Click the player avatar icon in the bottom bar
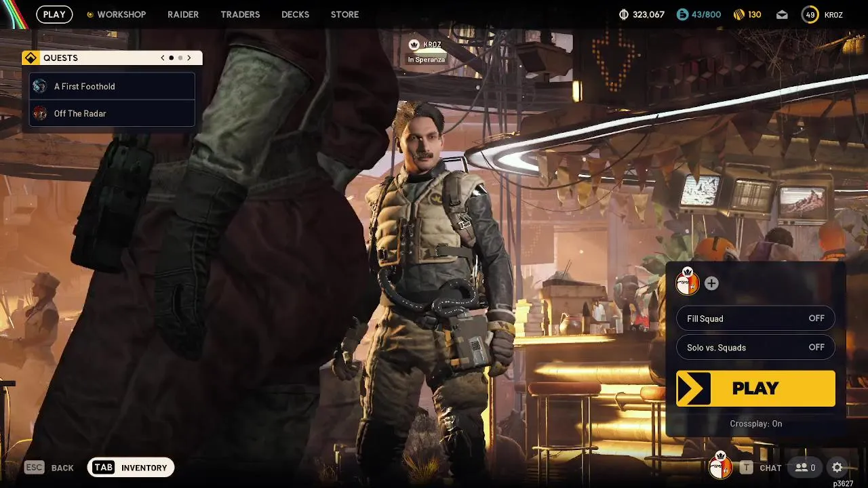 (x=720, y=466)
